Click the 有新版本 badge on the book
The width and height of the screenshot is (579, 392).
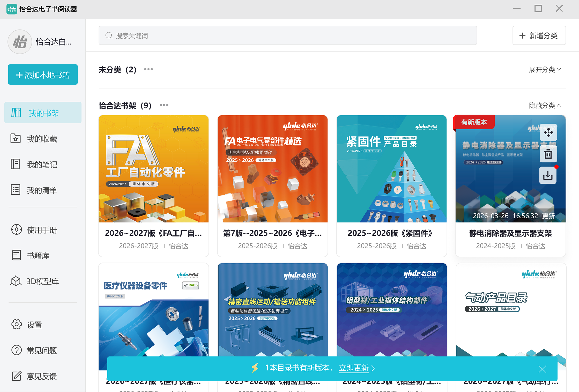click(474, 122)
